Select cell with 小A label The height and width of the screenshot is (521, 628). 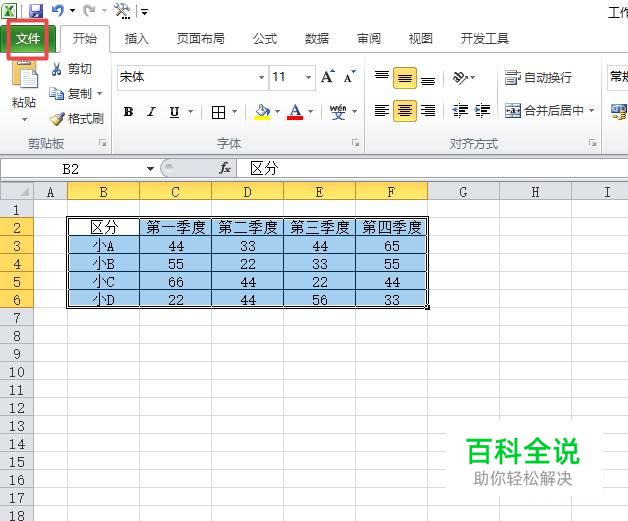pos(103,245)
